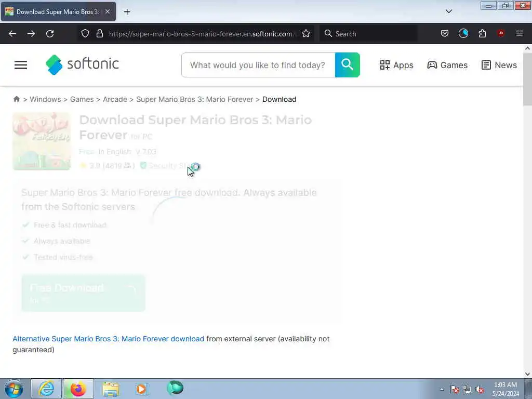Open the uBlock Origin red shield icon
Screen dimensions: 532x399
pyautogui.click(x=501, y=33)
